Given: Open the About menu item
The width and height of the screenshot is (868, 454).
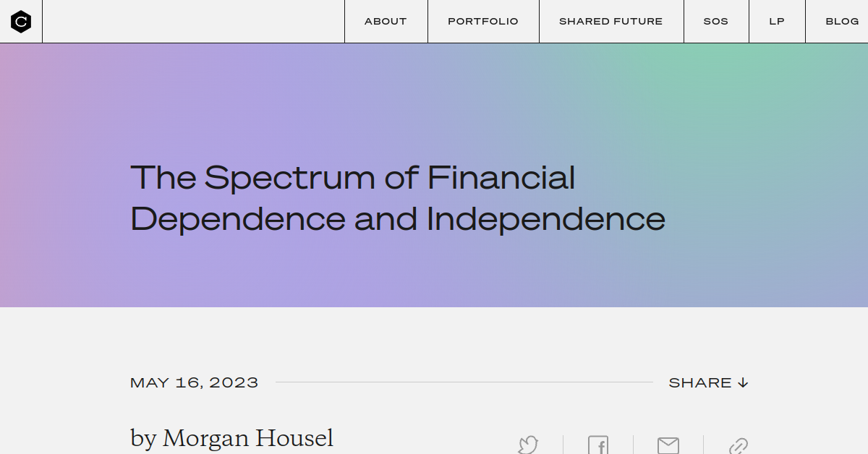Looking at the screenshot, I should pyautogui.click(x=386, y=22).
